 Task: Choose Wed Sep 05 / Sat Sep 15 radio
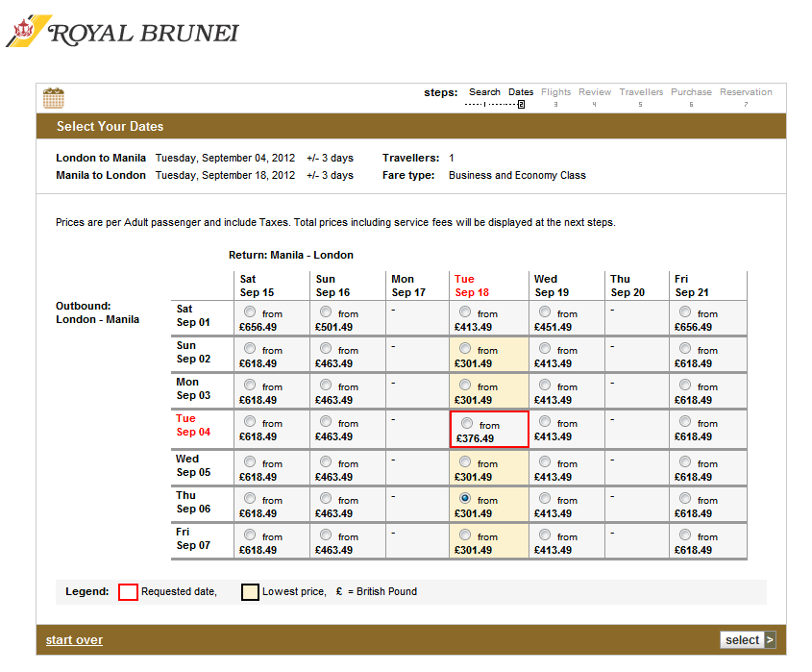pyautogui.click(x=250, y=461)
